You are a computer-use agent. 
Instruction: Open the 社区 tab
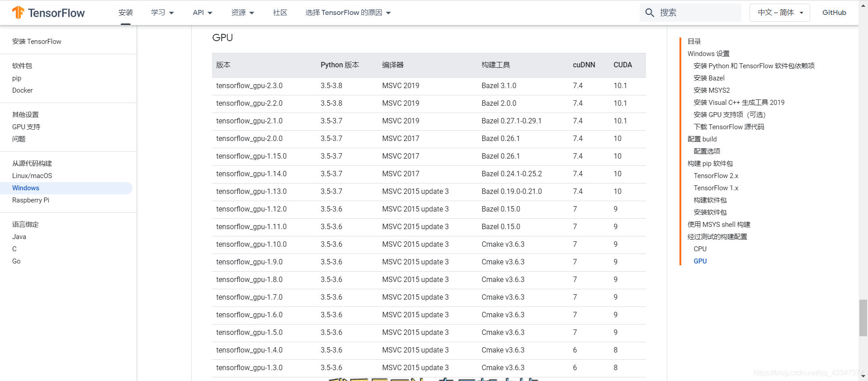(x=280, y=13)
